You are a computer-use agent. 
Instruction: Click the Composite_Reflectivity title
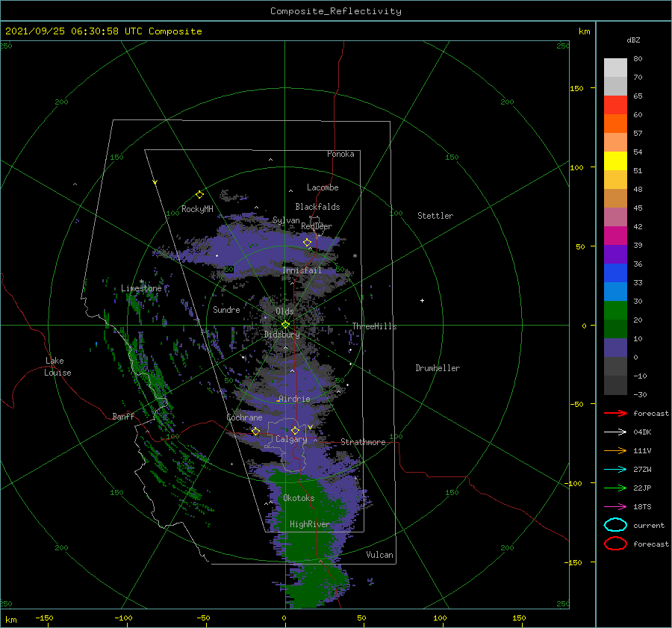pos(336,11)
